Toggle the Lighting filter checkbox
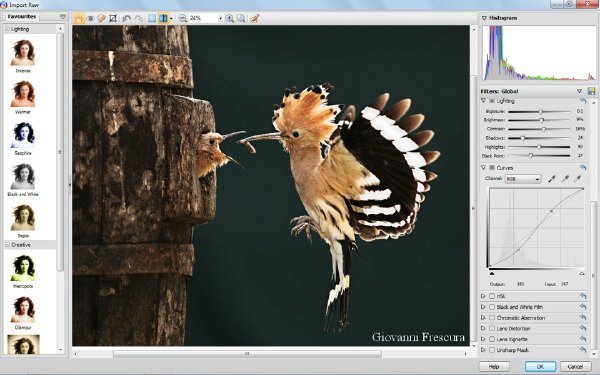Screen dimensions: 600x375 pos(492,101)
